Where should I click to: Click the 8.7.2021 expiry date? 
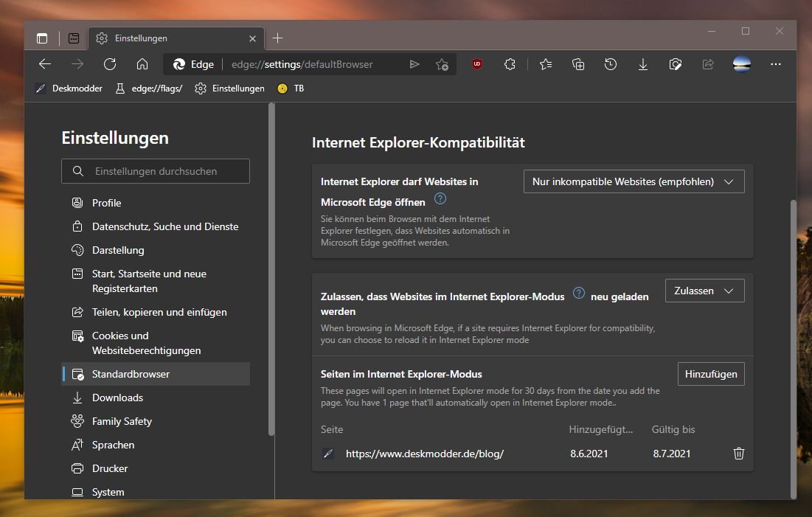672,454
